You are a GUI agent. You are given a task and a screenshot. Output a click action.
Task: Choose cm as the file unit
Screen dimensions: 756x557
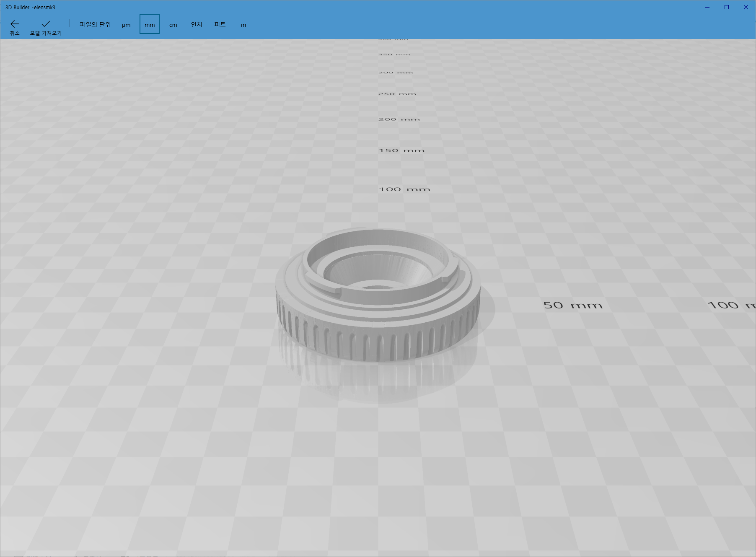(173, 25)
